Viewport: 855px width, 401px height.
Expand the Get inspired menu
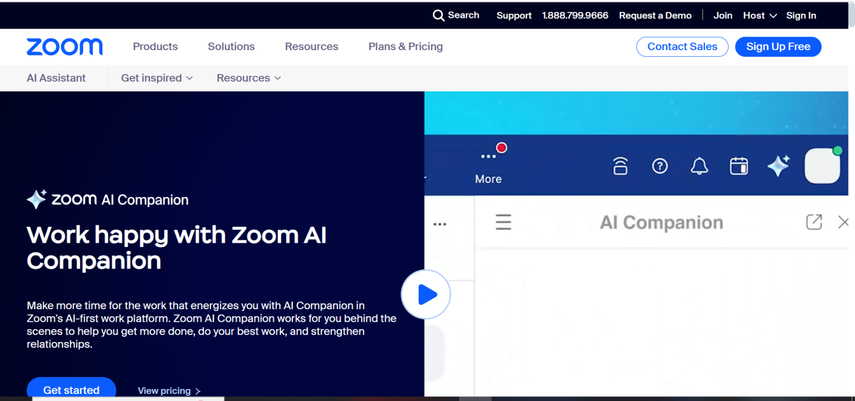(x=157, y=78)
